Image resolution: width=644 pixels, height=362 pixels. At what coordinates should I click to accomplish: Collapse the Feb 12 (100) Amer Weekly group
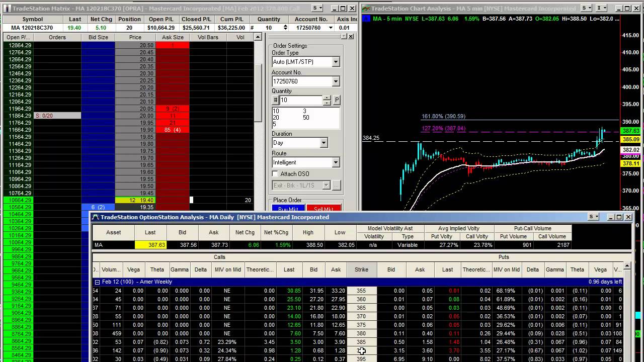point(97,282)
